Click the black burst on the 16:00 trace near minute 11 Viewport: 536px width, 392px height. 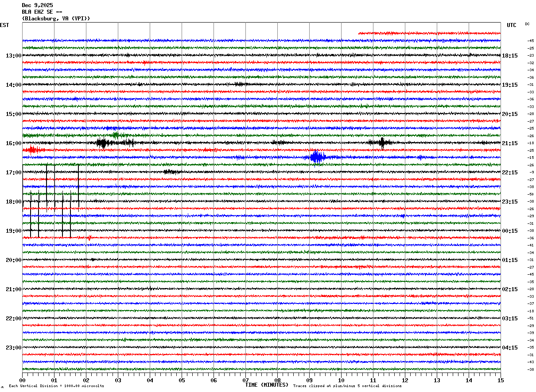[x=382, y=142]
